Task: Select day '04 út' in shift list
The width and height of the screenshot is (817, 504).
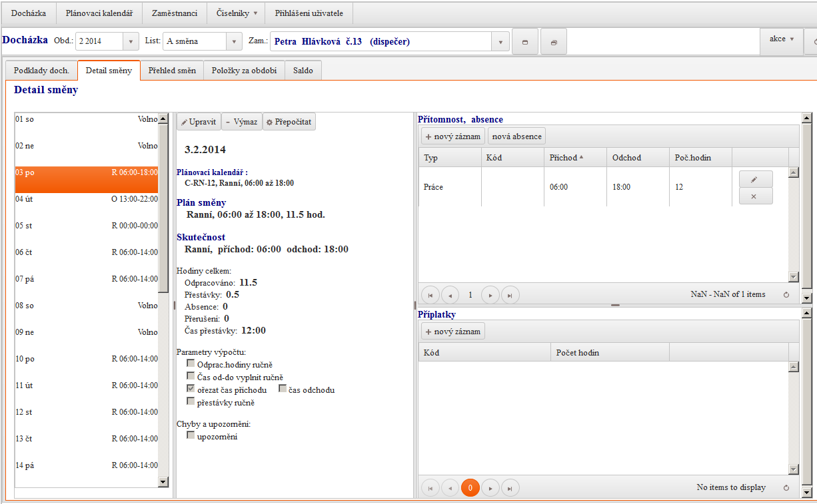Action: tap(87, 199)
